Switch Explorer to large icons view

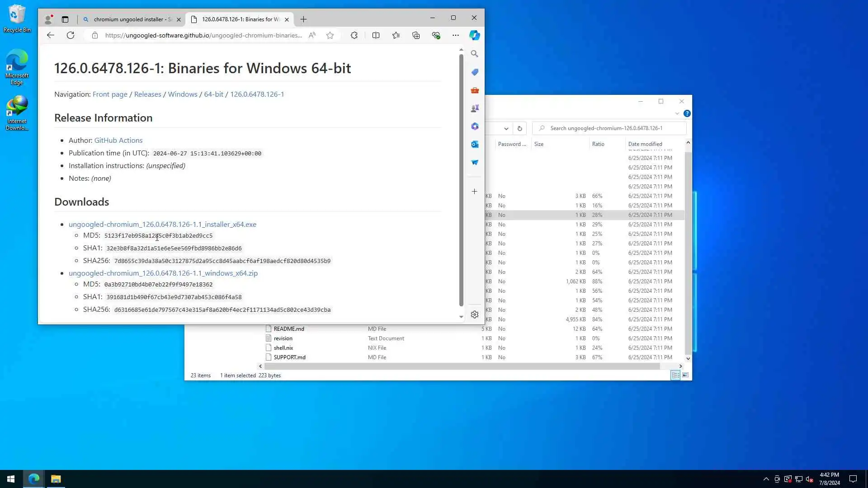tap(685, 375)
